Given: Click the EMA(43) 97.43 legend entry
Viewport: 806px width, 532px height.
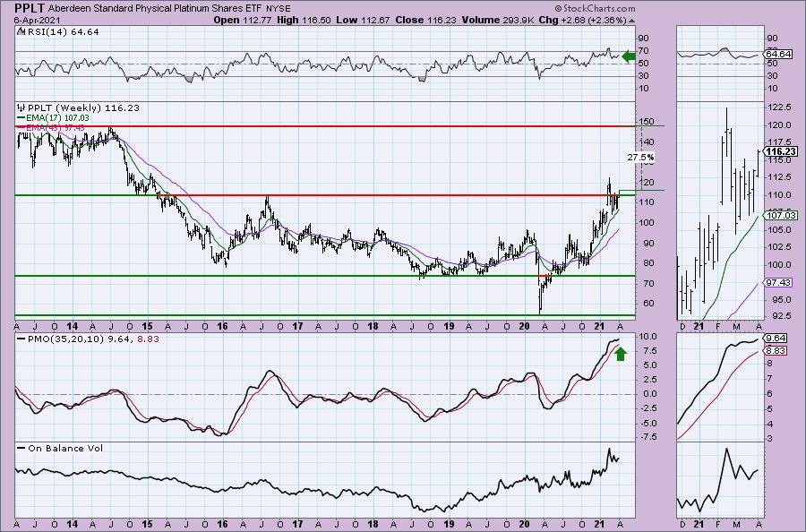Looking at the screenshot, I should point(55,127).
